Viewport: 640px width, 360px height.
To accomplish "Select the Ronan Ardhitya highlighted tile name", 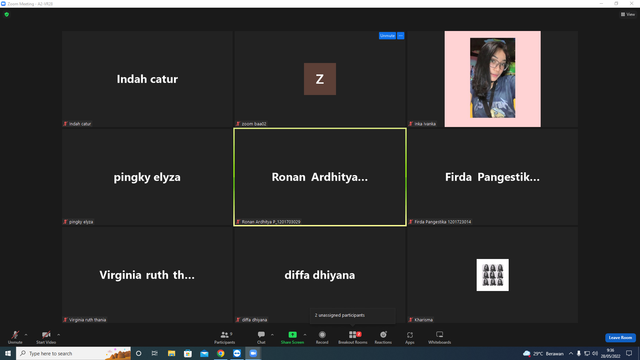I will point(320,177).
